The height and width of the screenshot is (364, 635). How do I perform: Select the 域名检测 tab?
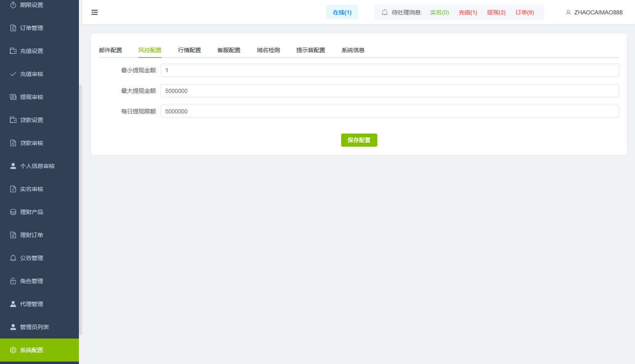(x=268, y=50)
